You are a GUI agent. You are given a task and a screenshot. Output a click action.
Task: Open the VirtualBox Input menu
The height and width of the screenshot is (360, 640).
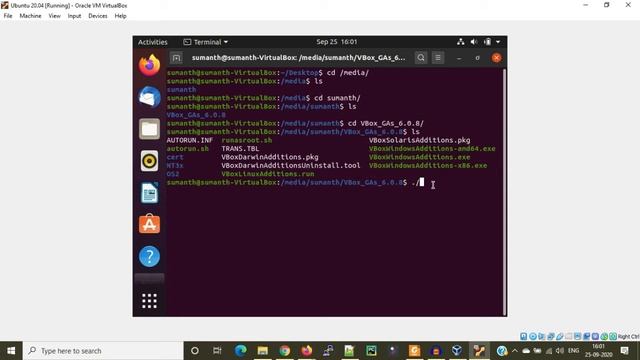(74, 16)
